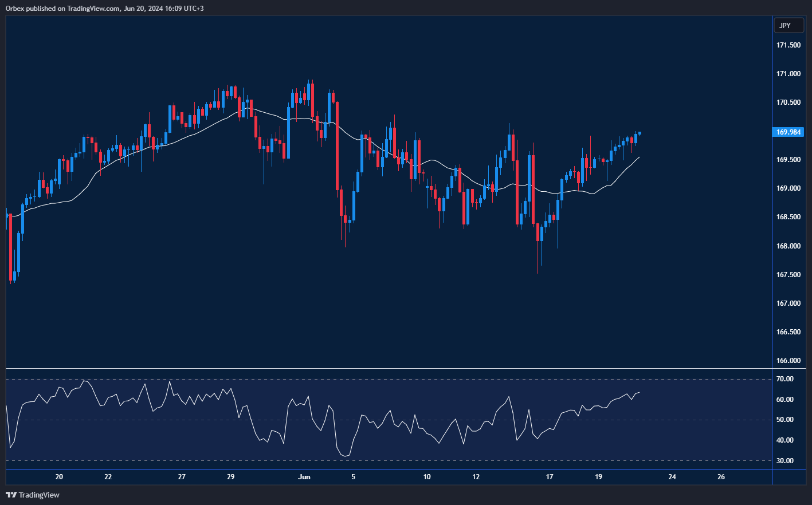Select the 20 date on time axis
The image size is (812, 505).
click(59, 477)
